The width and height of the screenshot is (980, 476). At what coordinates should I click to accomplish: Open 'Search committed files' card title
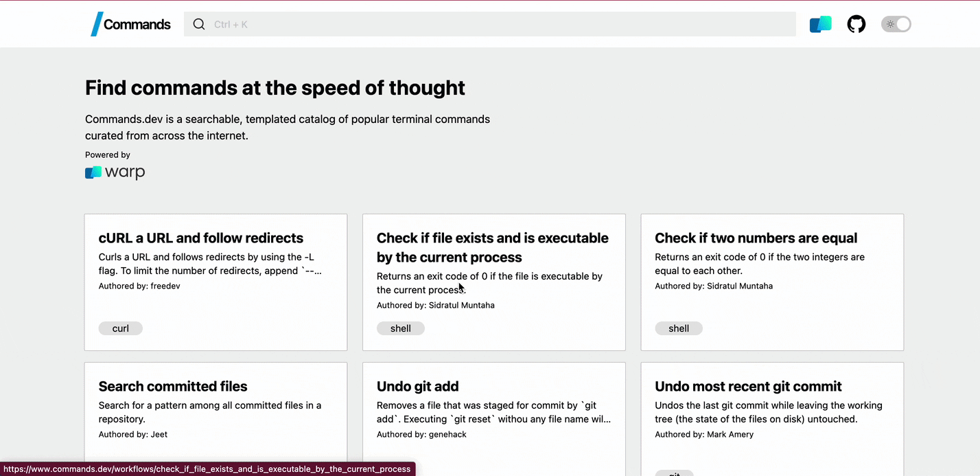(x=173, y=386)
